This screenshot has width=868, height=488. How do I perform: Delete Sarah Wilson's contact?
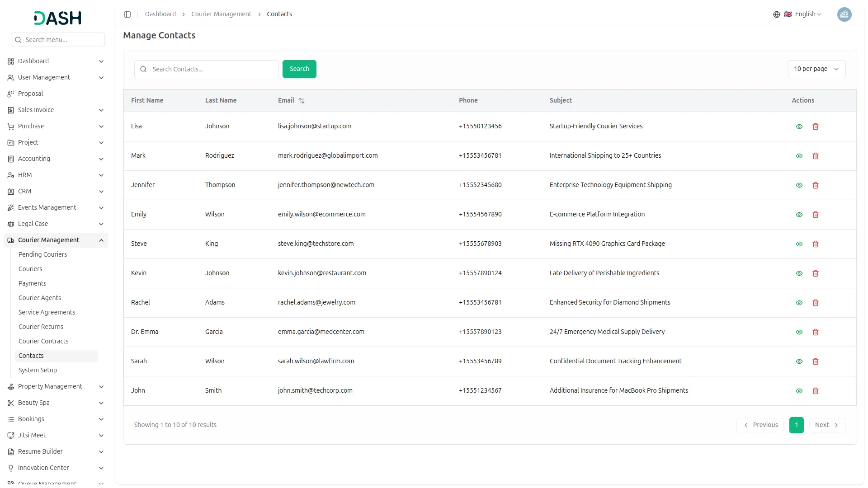[816, 361]
